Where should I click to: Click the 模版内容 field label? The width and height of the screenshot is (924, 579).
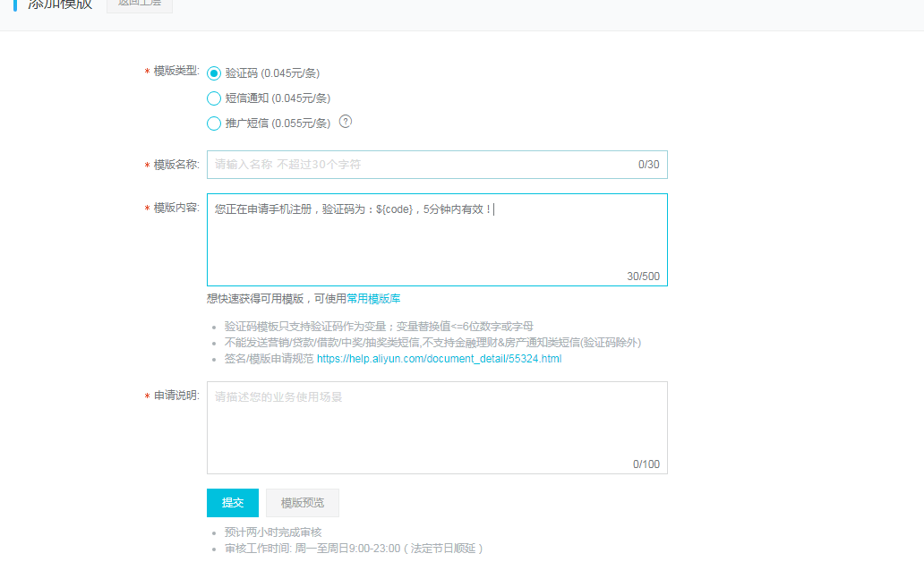coord(175,208)
